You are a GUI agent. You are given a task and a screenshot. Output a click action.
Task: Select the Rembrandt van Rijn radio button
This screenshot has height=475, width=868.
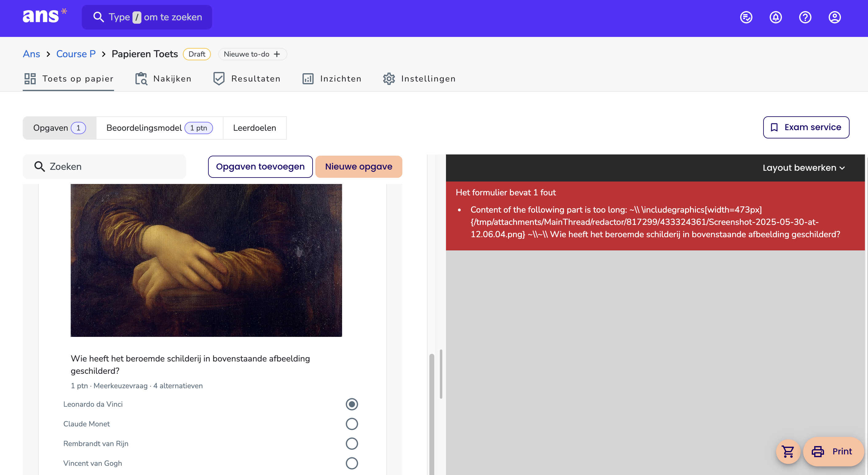point(352,443)
